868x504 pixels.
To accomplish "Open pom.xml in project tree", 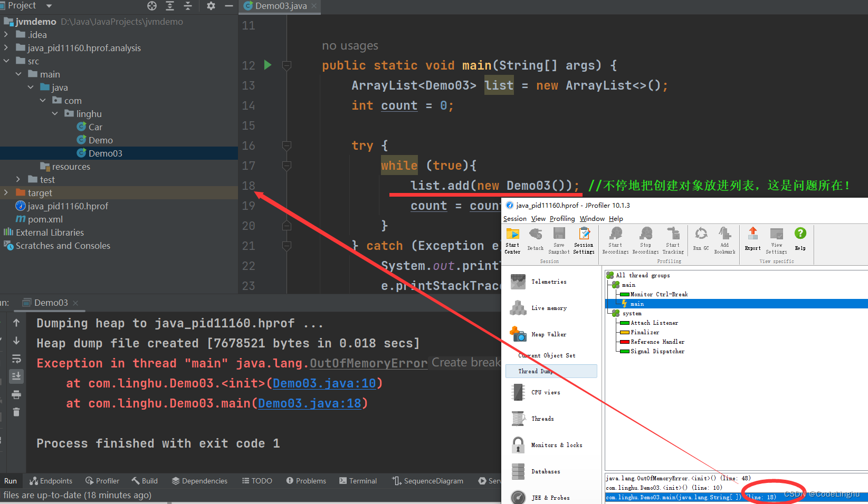I will (39, 219).
